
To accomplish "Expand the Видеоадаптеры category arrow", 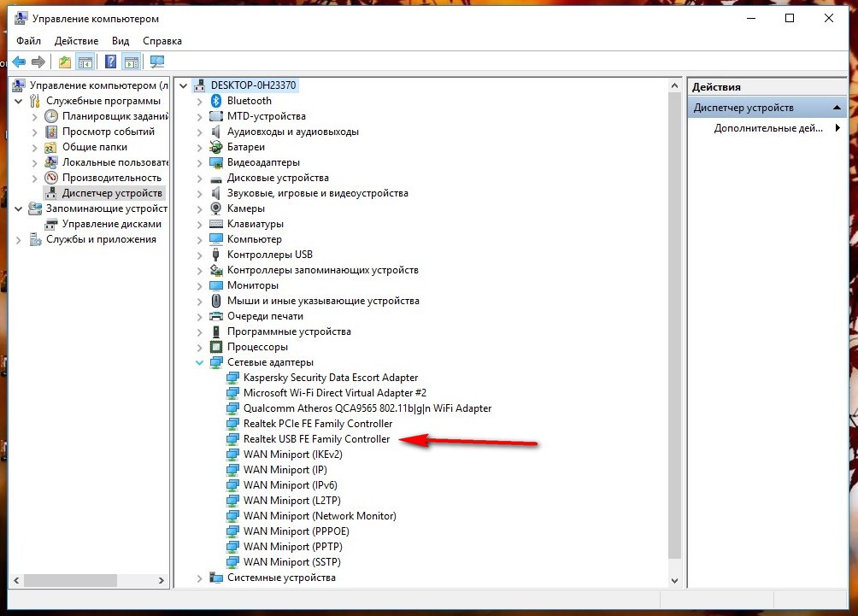I will [x=200, y=162].
